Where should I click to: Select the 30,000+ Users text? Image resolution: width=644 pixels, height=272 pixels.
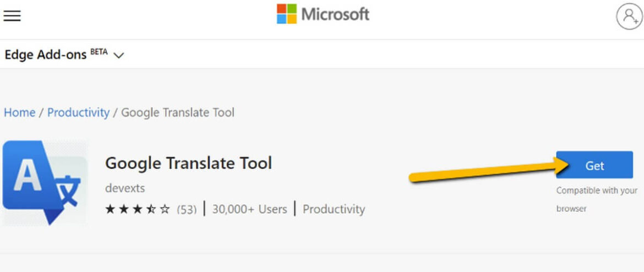pyautogui.click(x=249, y=209)
